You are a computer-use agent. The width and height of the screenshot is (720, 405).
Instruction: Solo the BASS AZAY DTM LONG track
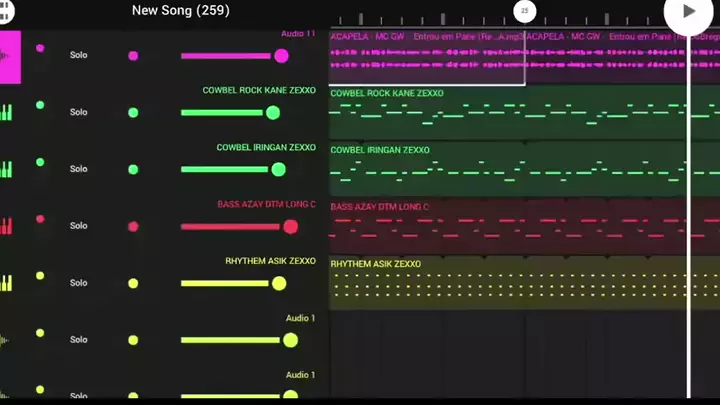coord(79,226)
